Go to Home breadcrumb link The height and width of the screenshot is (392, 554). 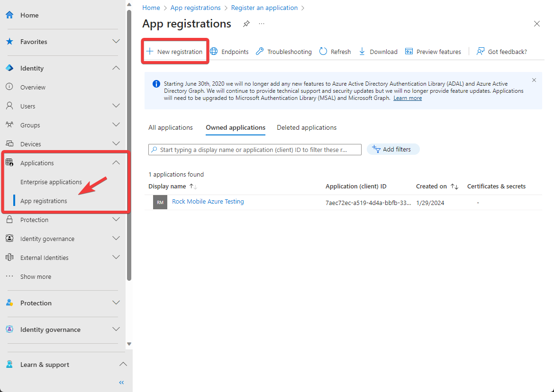(151, 8)
